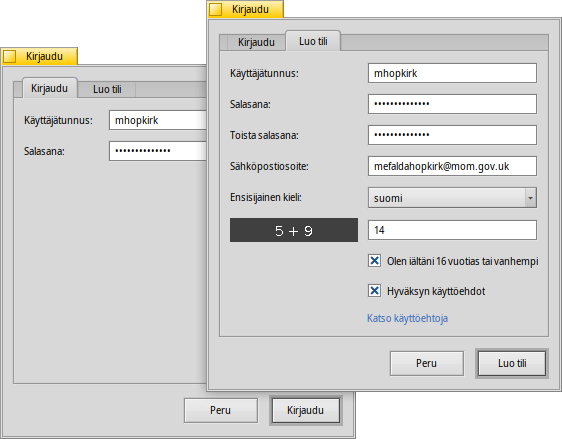Open the Luo tili tab in back window
The height and width of the screenshot is (439, 562).
(107, 89)
